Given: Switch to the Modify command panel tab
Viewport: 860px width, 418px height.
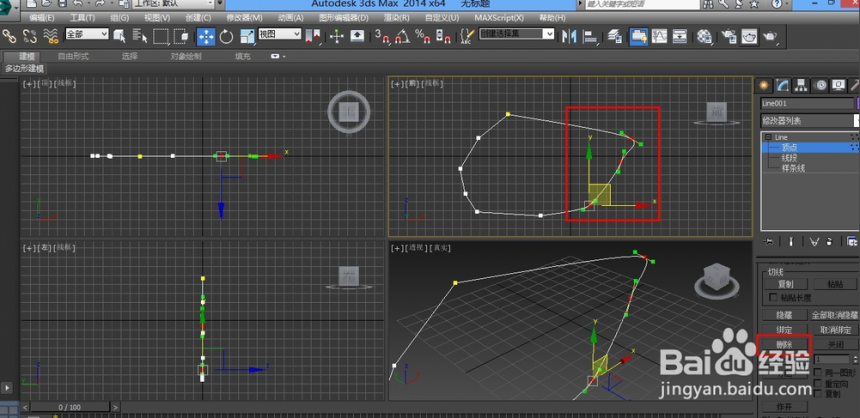Looking at the screenshot, I should click(782, 85).
